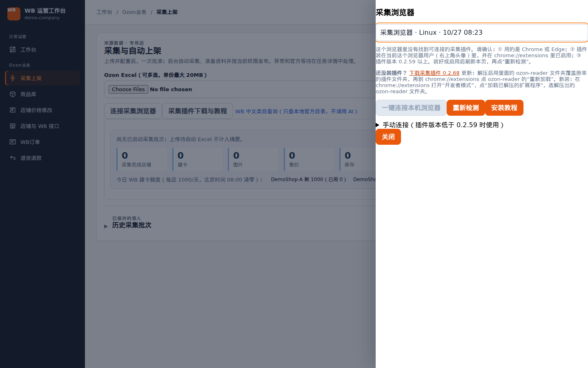This screenshot has height=368, width=588.
Task: Click 连接采集浏览器 button
Action: (x=133, y=111)
